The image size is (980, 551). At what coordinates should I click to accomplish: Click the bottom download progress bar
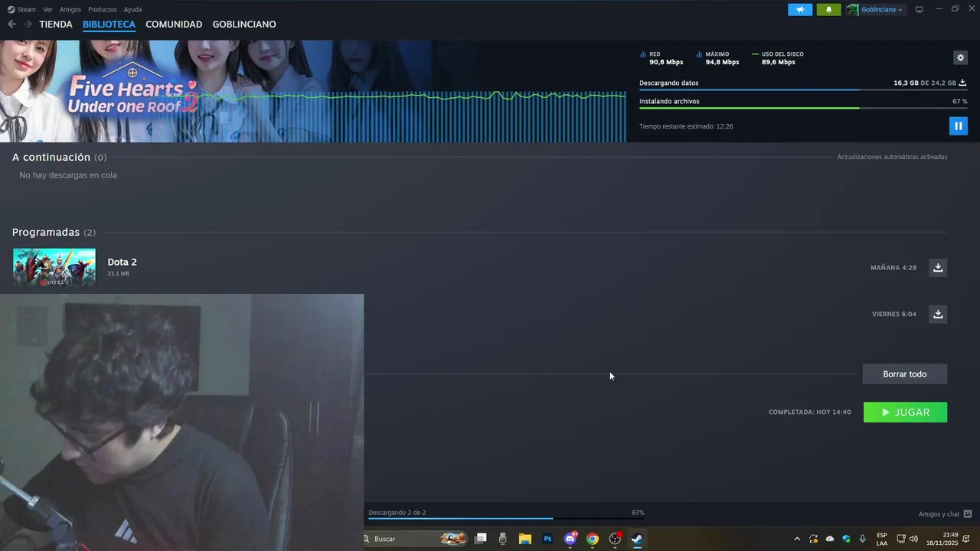505,519
